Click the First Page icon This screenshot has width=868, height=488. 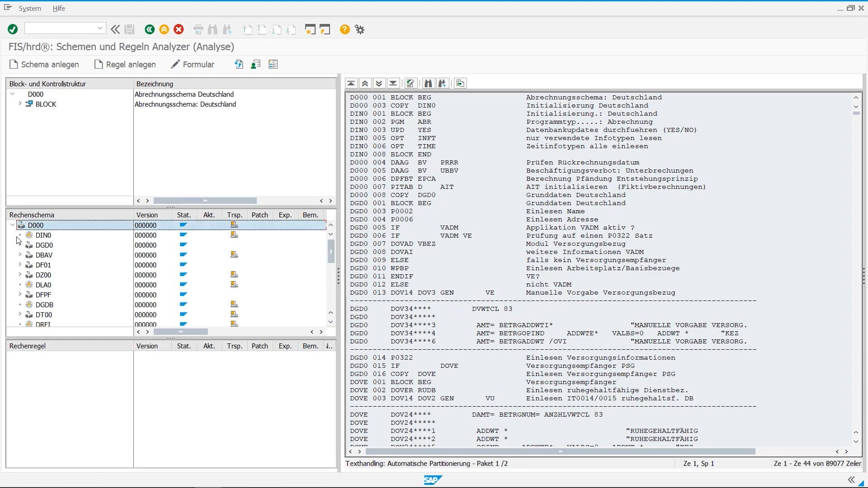247,29
